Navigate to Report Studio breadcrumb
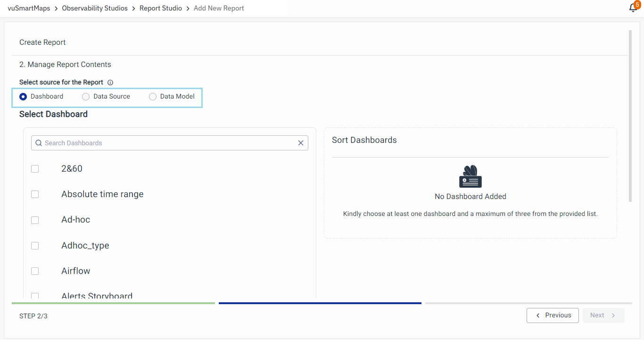The width and height of the screenshot is (644, 340). (161, 8)
